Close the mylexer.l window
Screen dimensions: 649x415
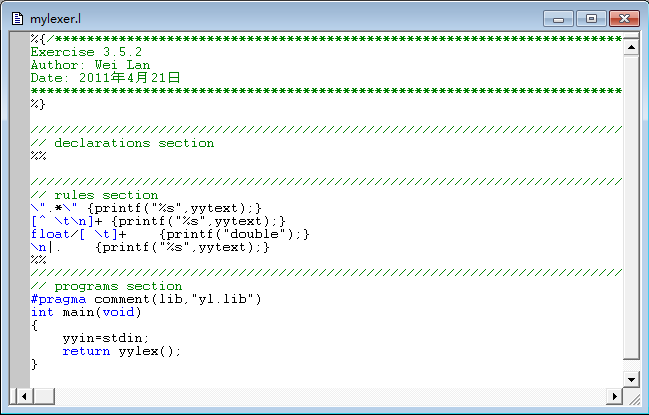tap(624, 19)
